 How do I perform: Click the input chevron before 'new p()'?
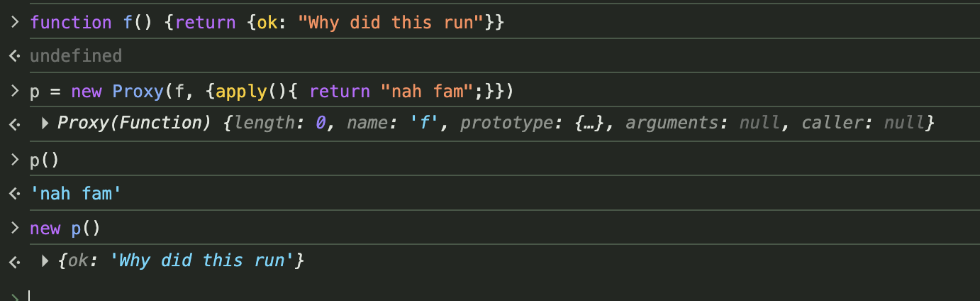click(15, 228)
